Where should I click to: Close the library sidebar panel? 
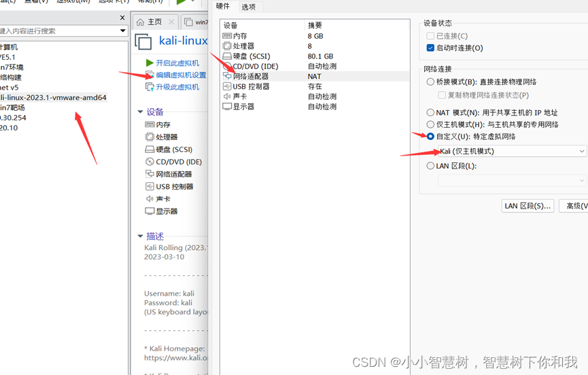tap(122, 18)
